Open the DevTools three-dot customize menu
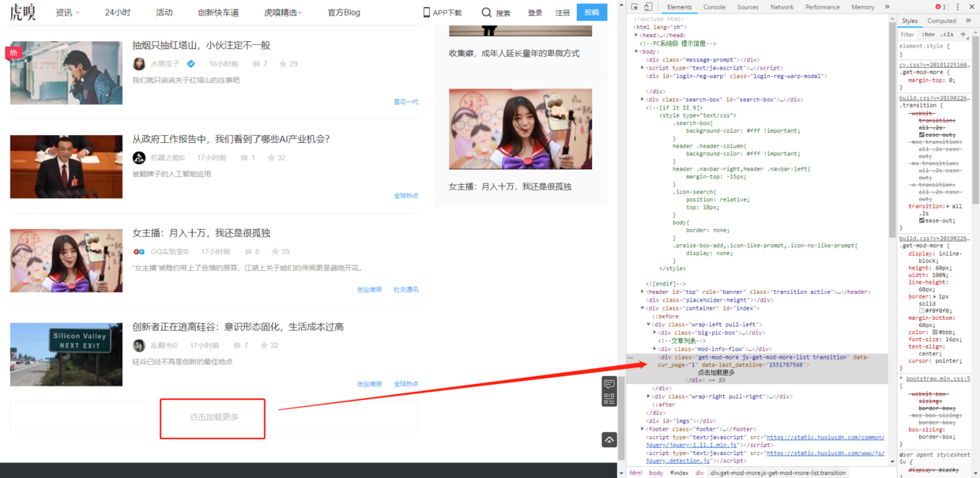Screen dimensions: 980x478 click(958, 7)
